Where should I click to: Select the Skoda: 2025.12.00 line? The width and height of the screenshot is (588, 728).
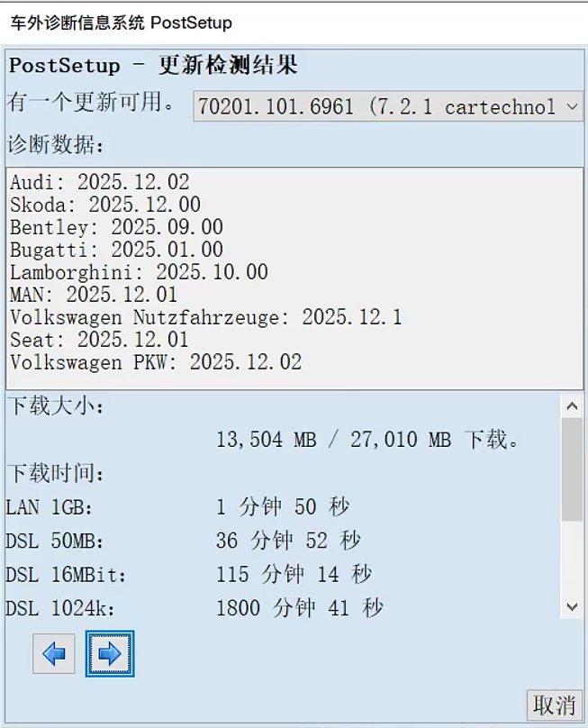tap(105, 205)
